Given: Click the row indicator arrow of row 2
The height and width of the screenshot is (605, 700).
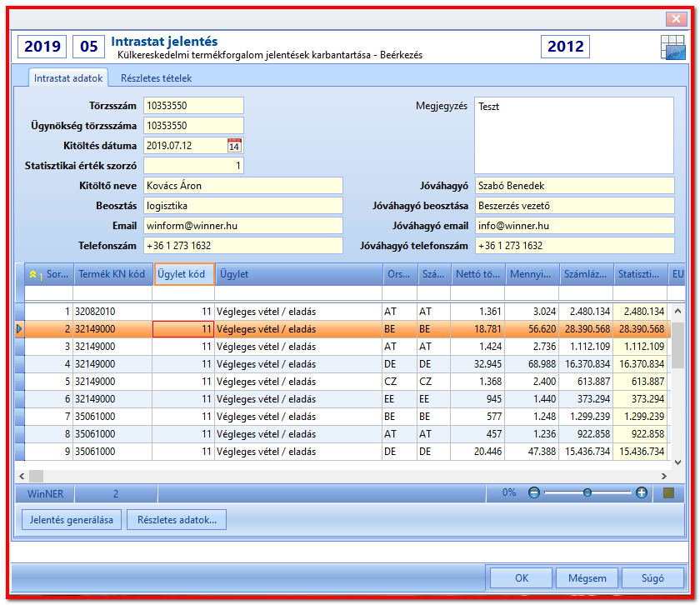Looking at the screenshot, I should click(x=19, y=329).
